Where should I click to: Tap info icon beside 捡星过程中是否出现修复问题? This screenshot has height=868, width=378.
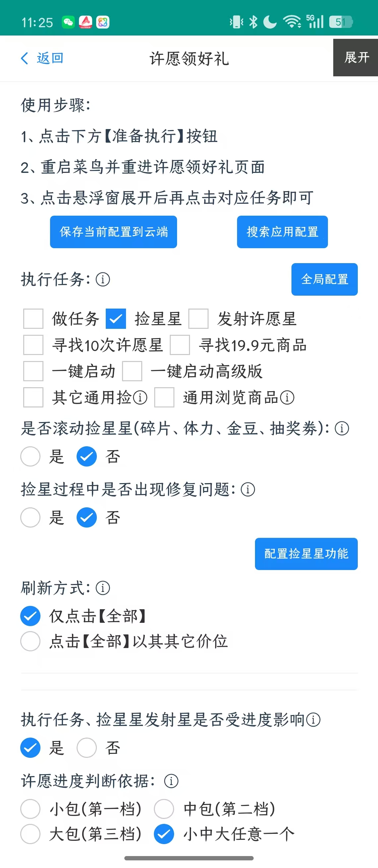(x=248, y=490)
